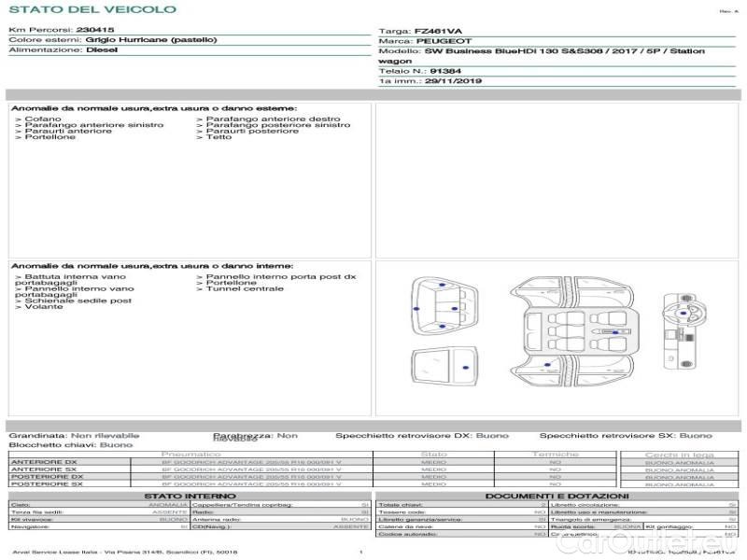The height and width of the screenshot is (560, 747).
Task: Click the blue damage dot on the tailgate diagram
Action: (x=465, y=368)
